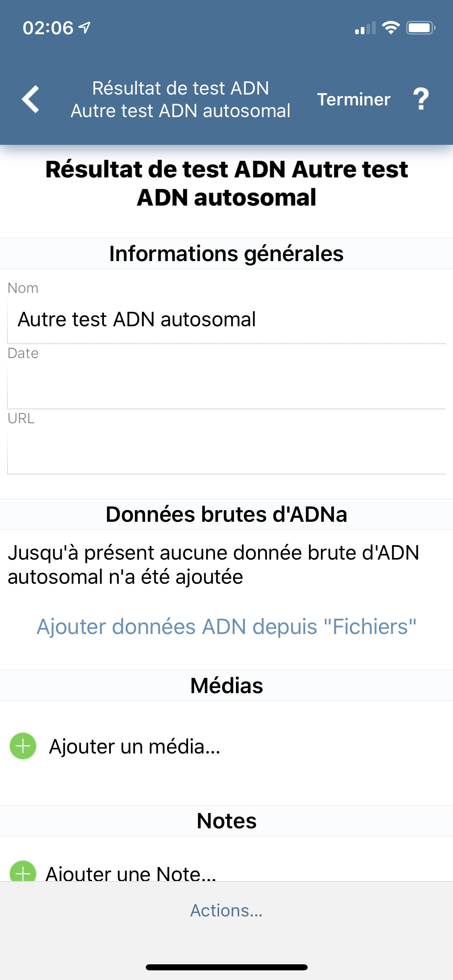Screen dimensions: 453x980
Task: Select the empty URL field
Action: click(x=226, y=451)
